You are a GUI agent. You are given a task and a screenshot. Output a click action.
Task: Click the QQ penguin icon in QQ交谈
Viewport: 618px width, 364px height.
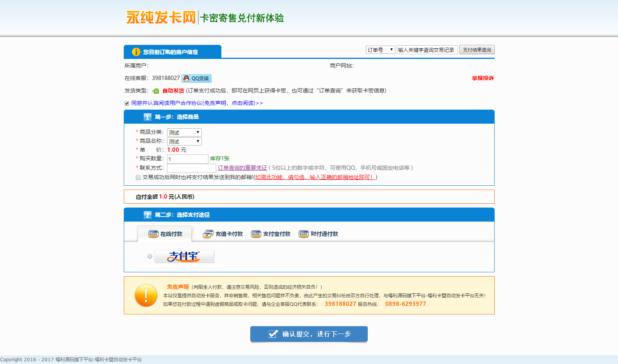point(186,78)
